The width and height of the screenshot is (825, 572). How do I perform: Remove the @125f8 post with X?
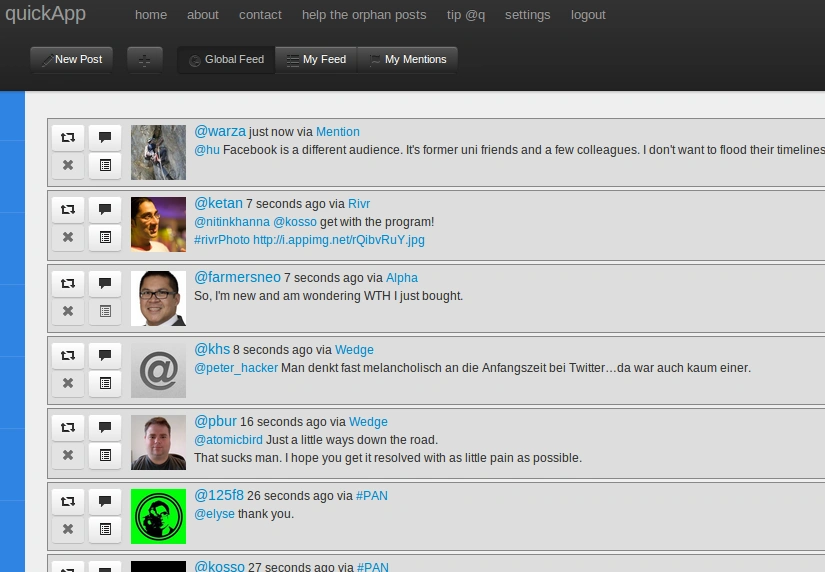pos(68,530)
